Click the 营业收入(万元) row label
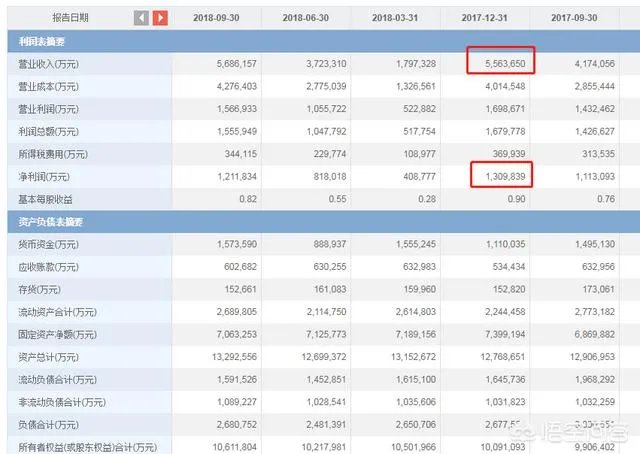The width and height of the screenshot is (640, 454). click(42, 63)
